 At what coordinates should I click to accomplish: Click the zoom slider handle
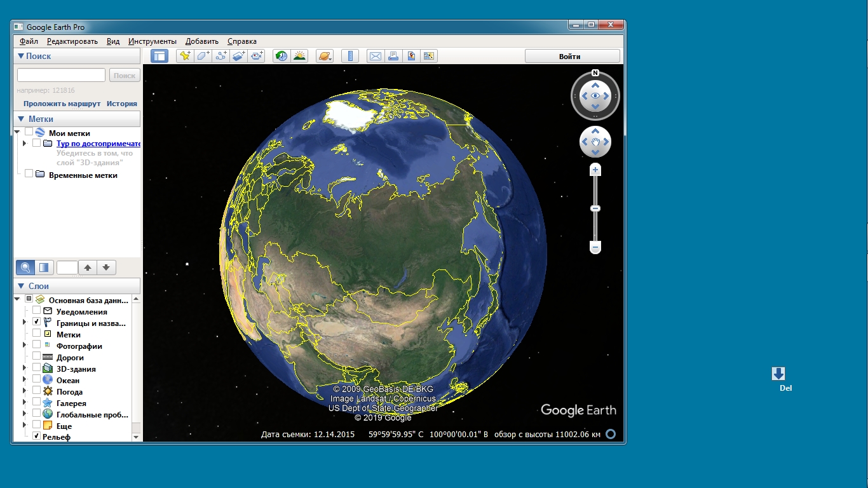595,208
